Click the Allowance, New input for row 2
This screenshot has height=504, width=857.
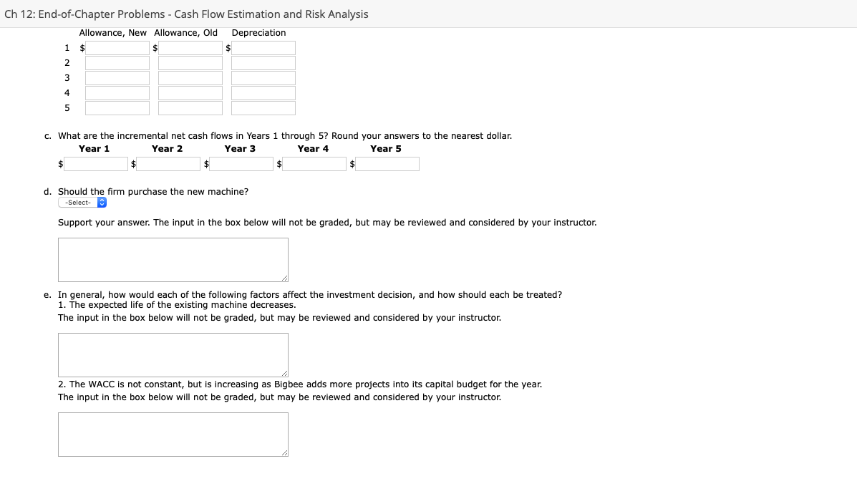tap(117, 63)
